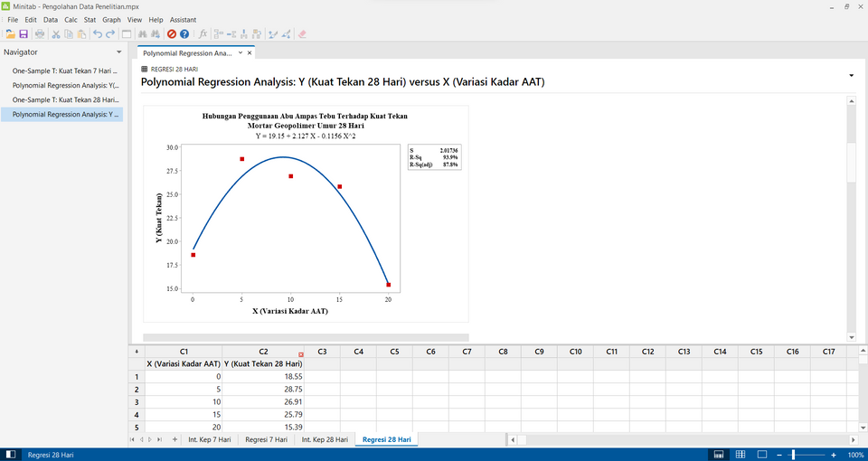The image size is (868, 461).
Task: Close the Polynomial Regression output tab
Action: [250, 53]
